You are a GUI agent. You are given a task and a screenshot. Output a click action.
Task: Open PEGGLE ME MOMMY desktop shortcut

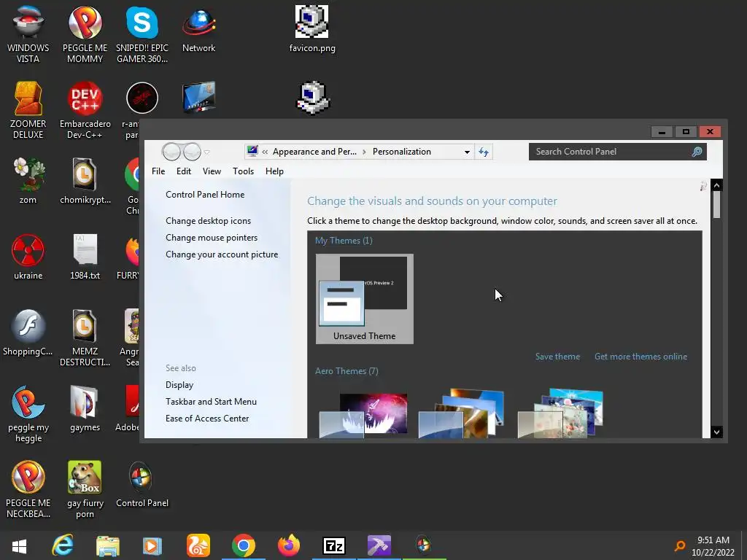(85, 34)
